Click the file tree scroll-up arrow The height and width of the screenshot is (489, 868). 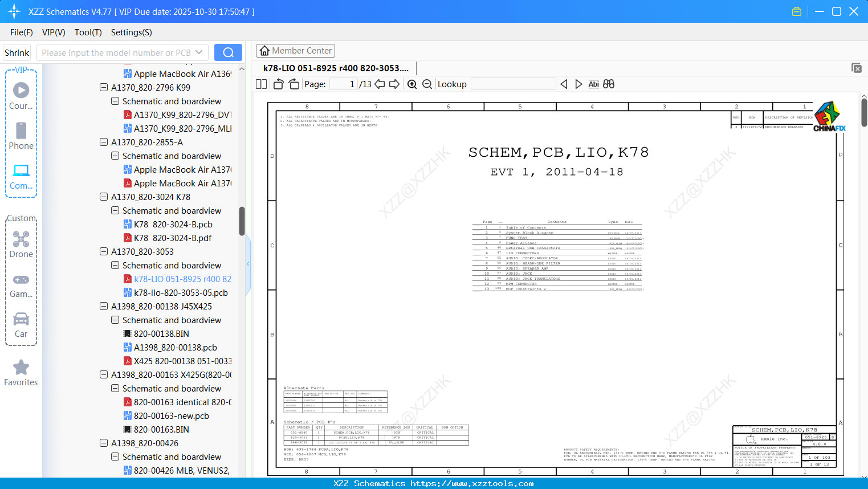point(242,69)
